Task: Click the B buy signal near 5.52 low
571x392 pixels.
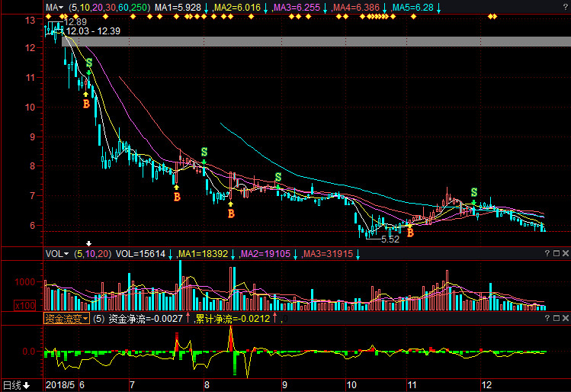Action: (410, 232)
